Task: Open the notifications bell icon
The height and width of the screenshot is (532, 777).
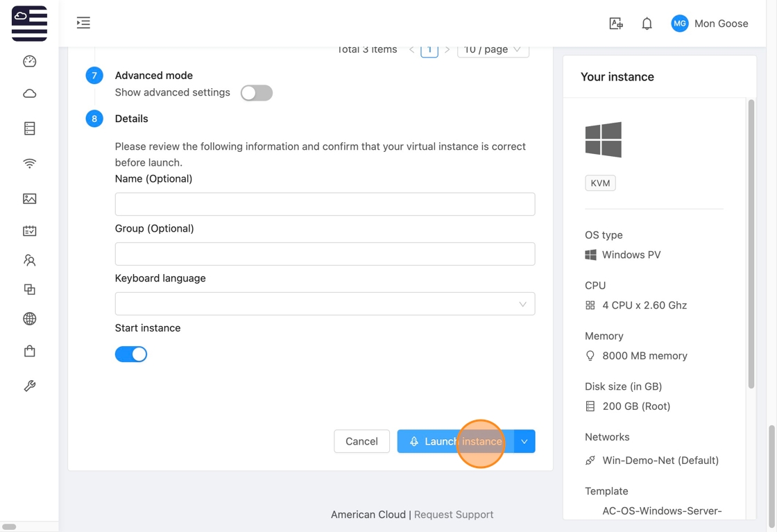Action: (647, 24)
